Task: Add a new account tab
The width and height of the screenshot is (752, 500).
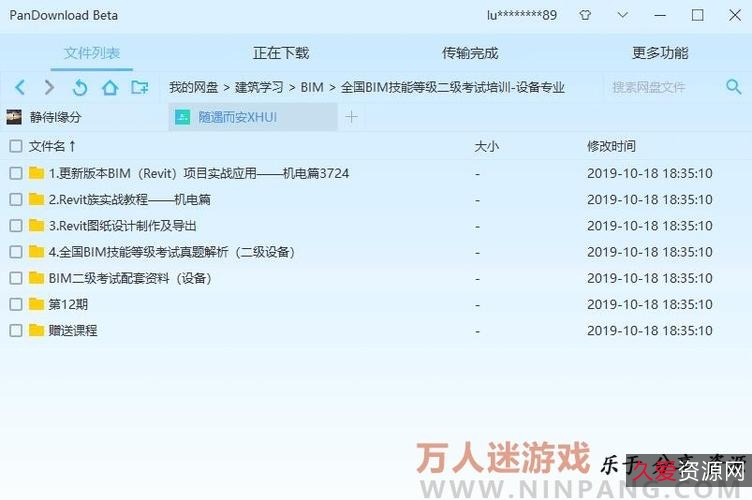Action: tap(351, 116)
